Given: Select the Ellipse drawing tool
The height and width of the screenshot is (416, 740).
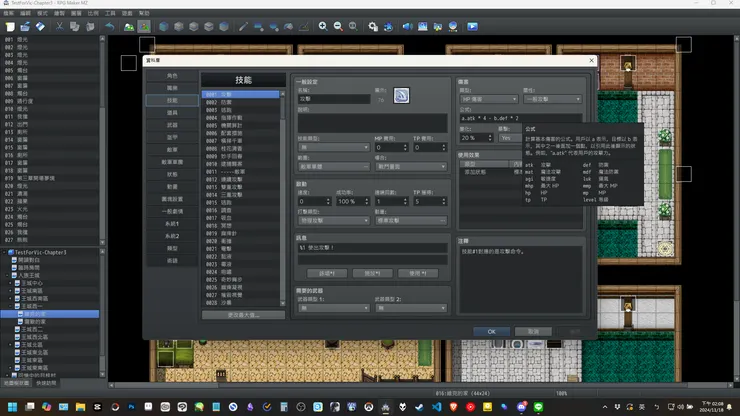Looking at the screenshot, I should (x=273, y=26).
